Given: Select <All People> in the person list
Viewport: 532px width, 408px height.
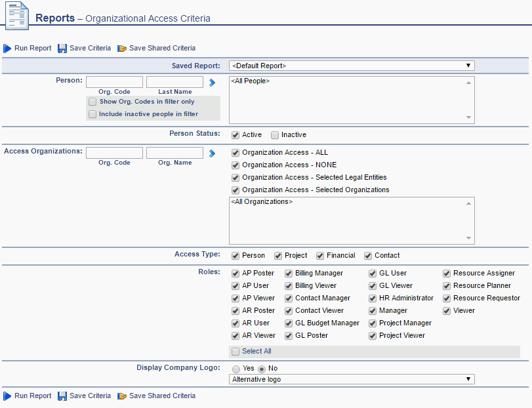Looking at the screenshot, I should click(x=251, y=81).
